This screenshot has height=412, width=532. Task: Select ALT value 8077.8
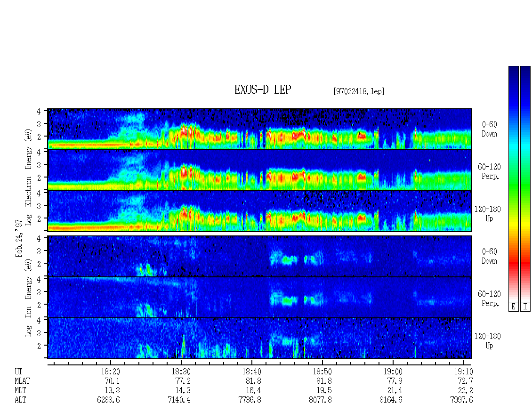click(320, 400)
